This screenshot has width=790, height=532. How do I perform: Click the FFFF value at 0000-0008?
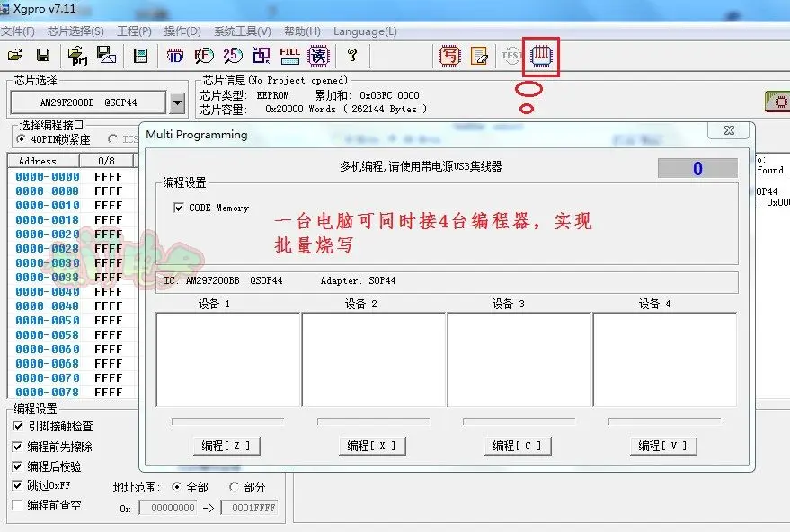point(109,191)
